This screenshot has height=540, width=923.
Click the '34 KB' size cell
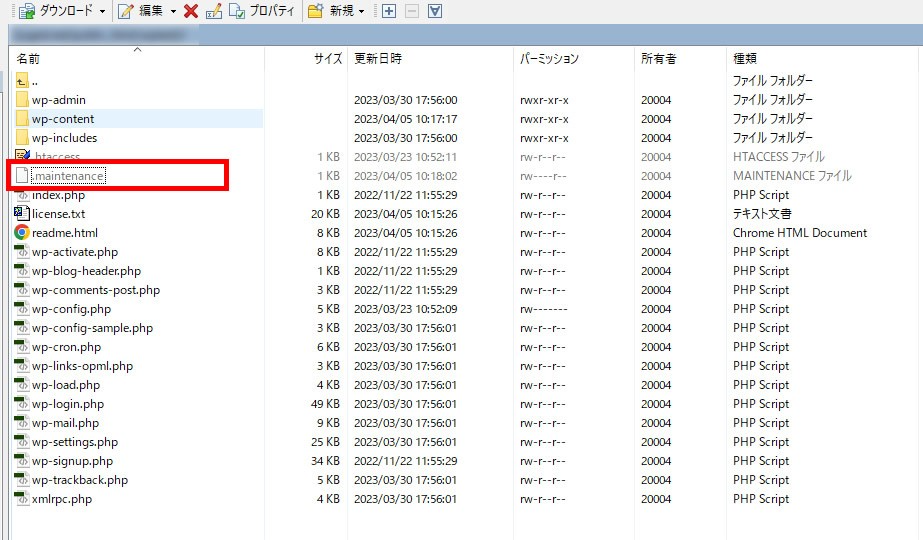pyautogui.click(x=326, y=461)
